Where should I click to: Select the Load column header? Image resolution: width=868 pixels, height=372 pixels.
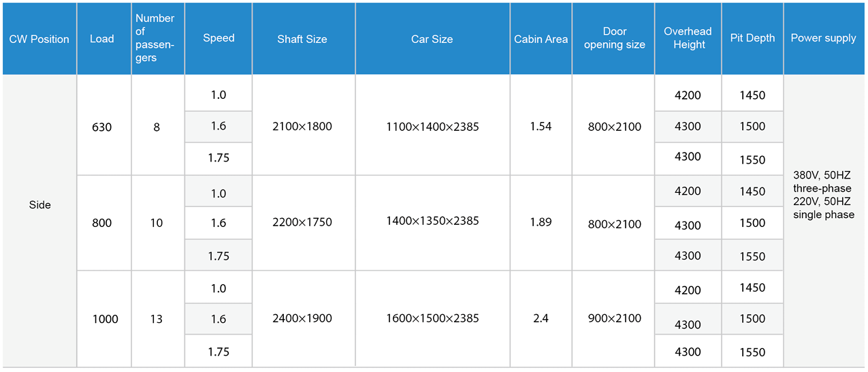102,39
